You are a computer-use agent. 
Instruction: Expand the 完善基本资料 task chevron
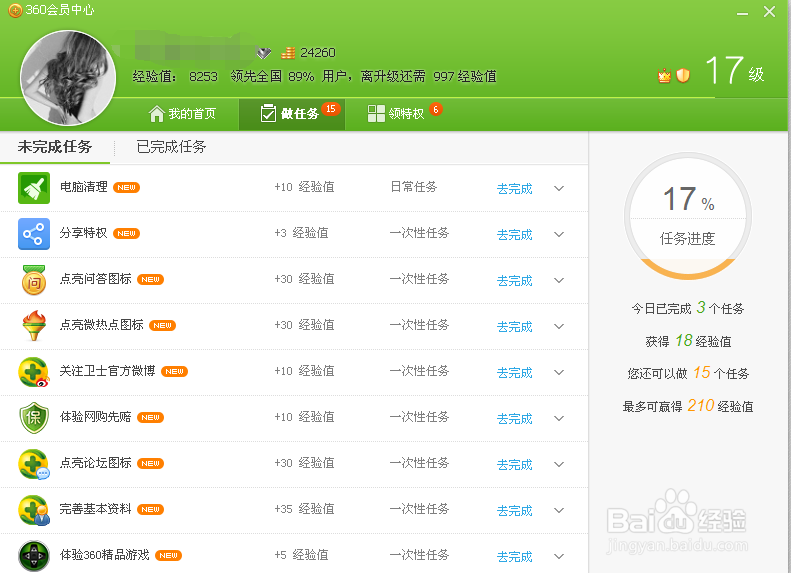point(559,510)
